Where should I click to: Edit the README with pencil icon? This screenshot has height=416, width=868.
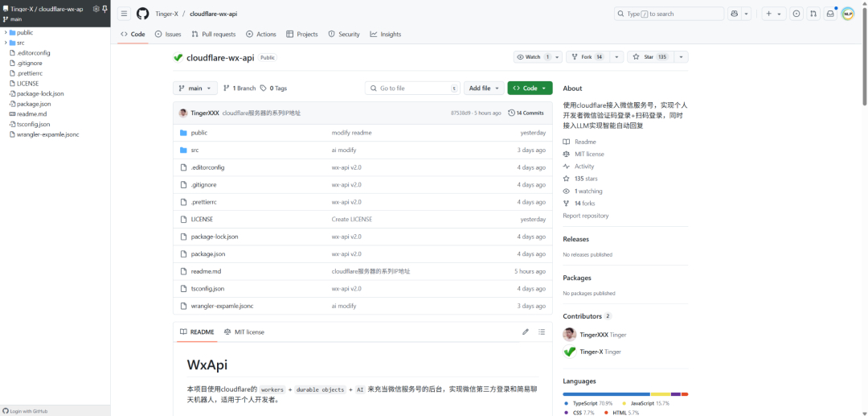click(x=526, y=332)
